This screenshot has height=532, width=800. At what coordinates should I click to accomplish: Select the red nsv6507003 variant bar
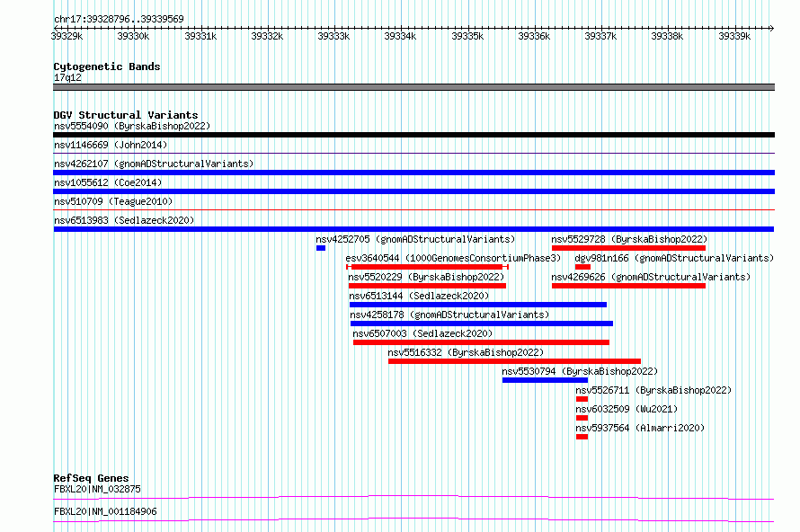point(481,342)
